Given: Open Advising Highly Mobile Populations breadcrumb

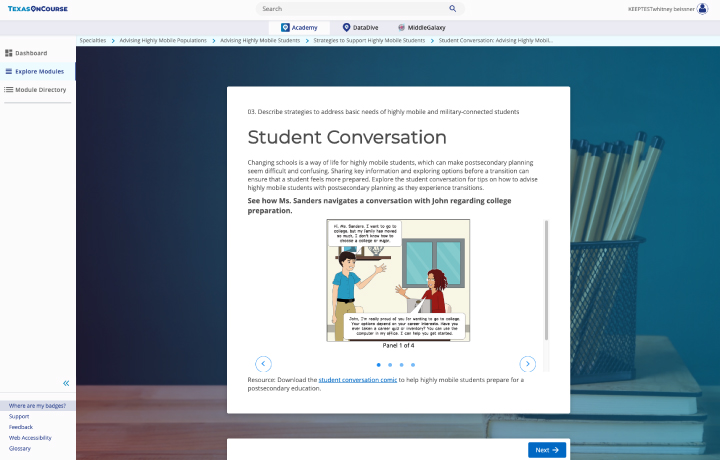Looking at the screenshot, I should click(163, 40).
